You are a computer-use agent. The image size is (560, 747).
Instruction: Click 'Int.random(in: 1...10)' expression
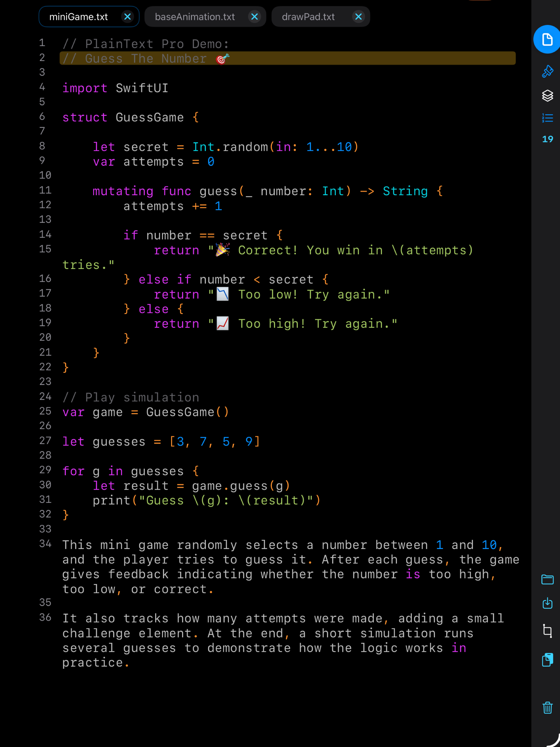coord(275,147)
